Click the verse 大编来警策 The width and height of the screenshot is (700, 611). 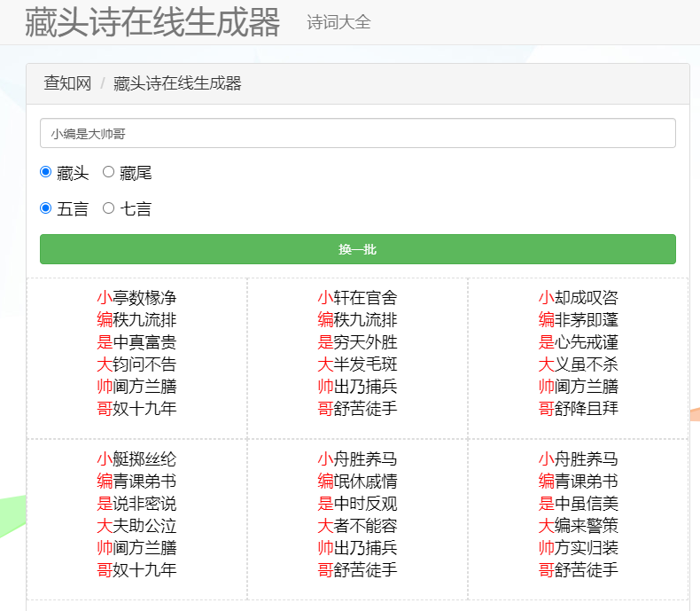(578, 526)
